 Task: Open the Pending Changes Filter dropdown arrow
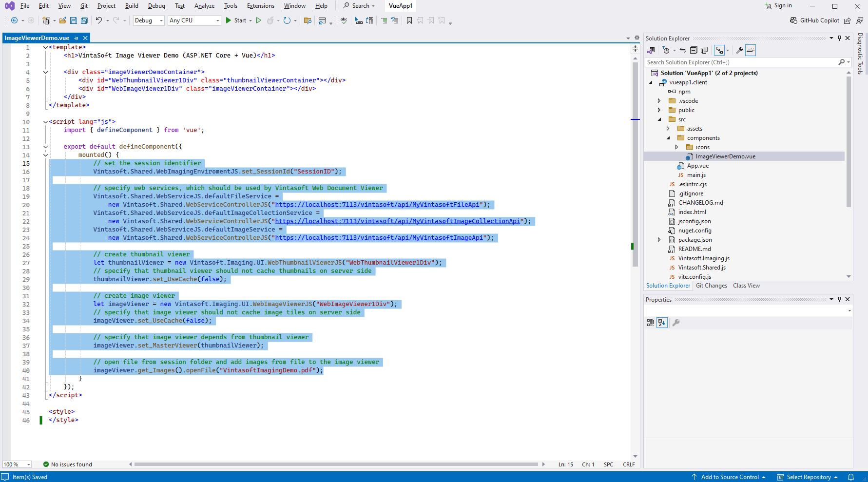[x=675, y=50]
